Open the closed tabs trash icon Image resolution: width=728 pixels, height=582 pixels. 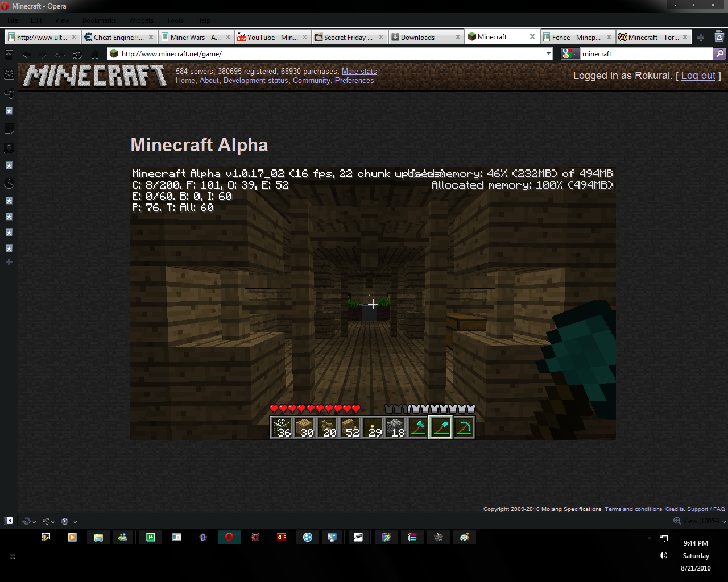click(x=719, y=36)
